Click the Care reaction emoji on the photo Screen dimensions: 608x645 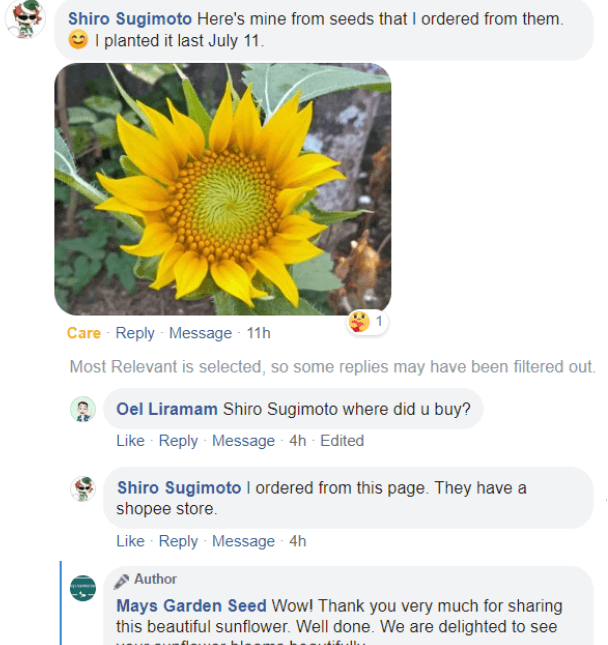(x=360, y=322)
